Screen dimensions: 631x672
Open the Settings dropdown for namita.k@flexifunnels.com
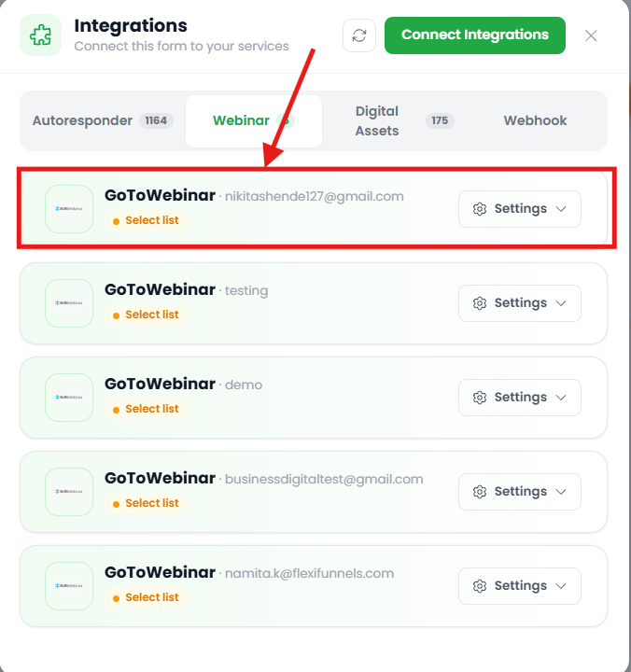click(520, 586)
